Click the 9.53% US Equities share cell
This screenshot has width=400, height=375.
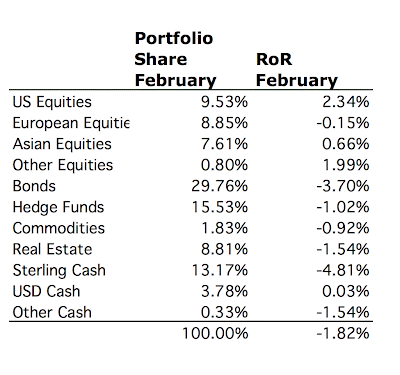pos(225,102)
